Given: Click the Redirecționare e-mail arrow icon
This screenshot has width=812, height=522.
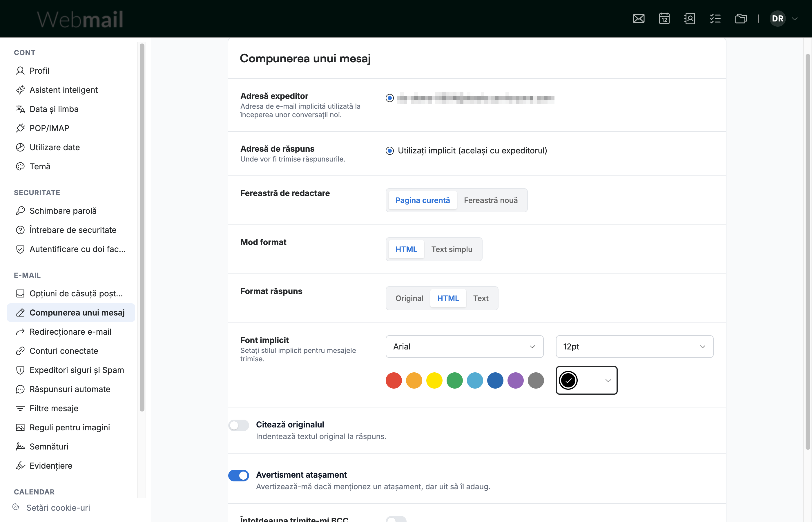Looking at the screenshot, I should (20, 331).
